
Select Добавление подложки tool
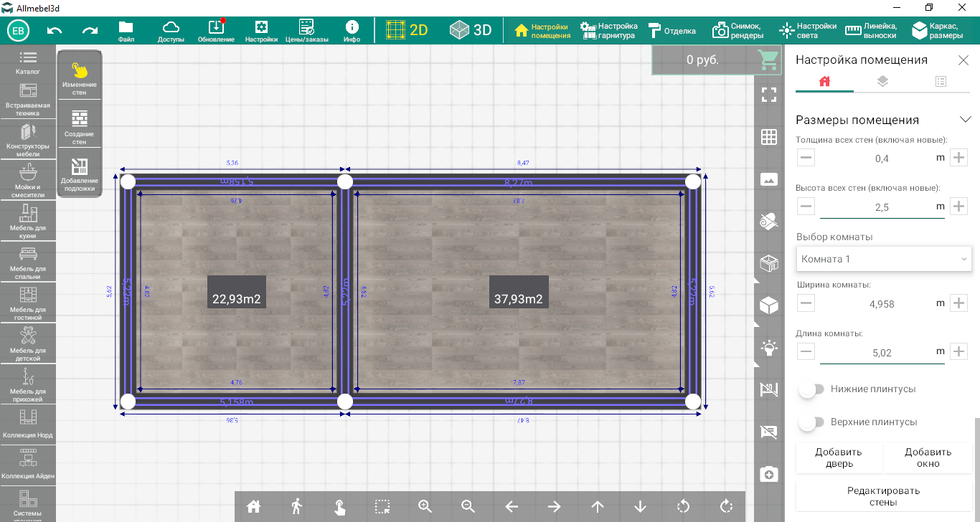[x=80, y=174]
